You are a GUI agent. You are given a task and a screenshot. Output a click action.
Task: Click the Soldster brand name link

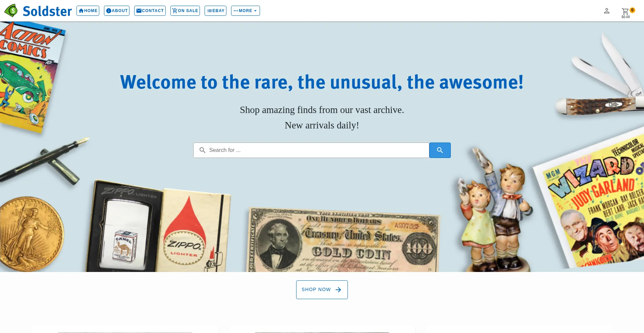[x=47, y=11]
